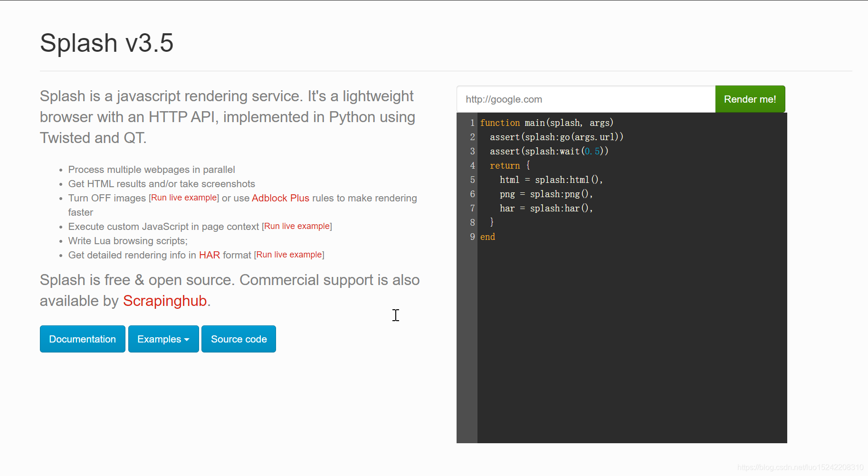The width and height of the screenshot is (868, 476).
Task: Open the Adblock Plus link
Action: tap(280, 198)
